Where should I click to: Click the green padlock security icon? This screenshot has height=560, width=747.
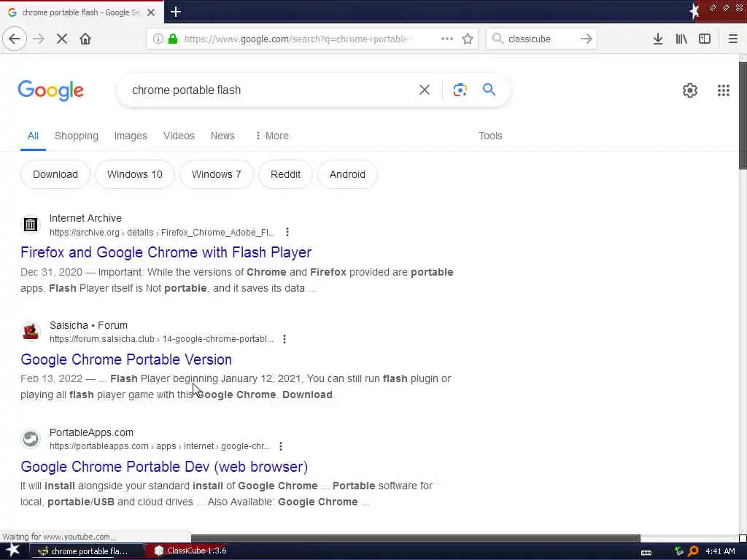(173, 39)
